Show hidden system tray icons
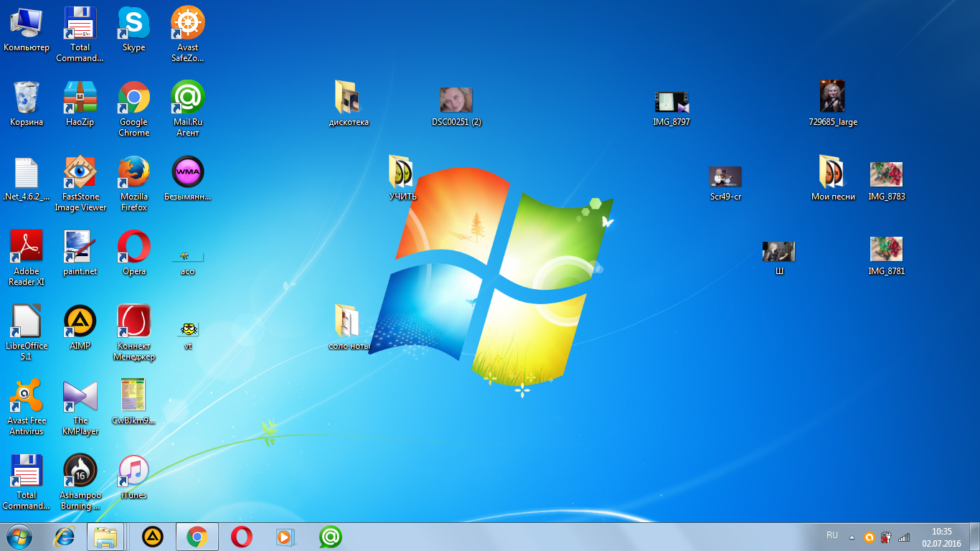Viewport: 980px width, 551px height. (852, 537)
